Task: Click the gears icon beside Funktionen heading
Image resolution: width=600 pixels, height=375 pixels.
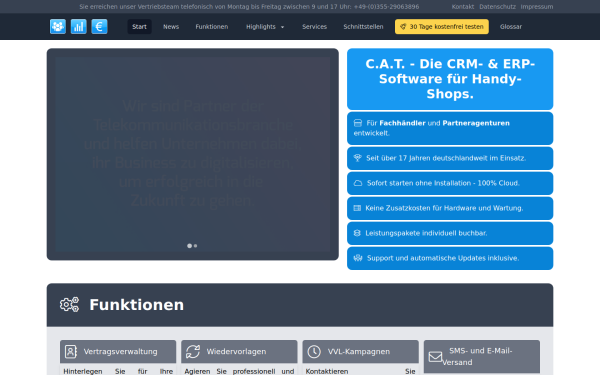Action: [69, 305]
